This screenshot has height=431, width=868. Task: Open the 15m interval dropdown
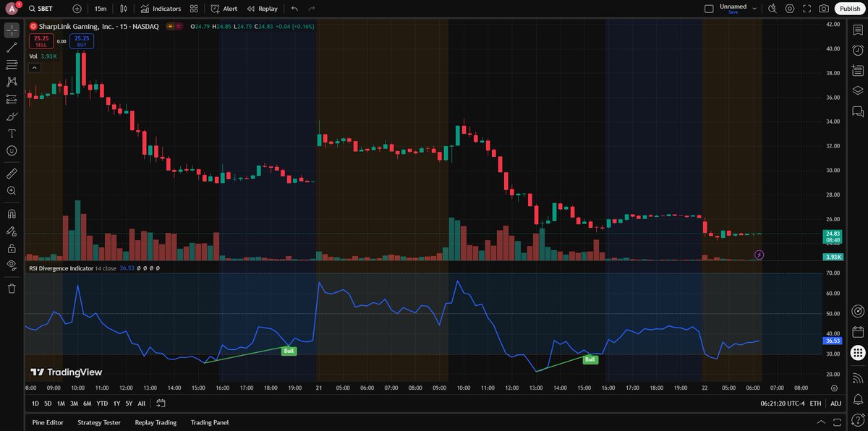(101, 9)
